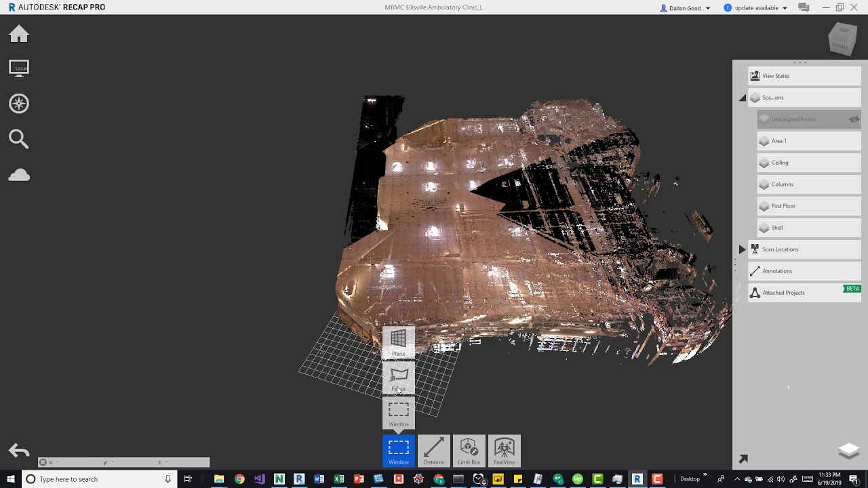
Task: Open the Annotations section
Action: pos(804,271)
